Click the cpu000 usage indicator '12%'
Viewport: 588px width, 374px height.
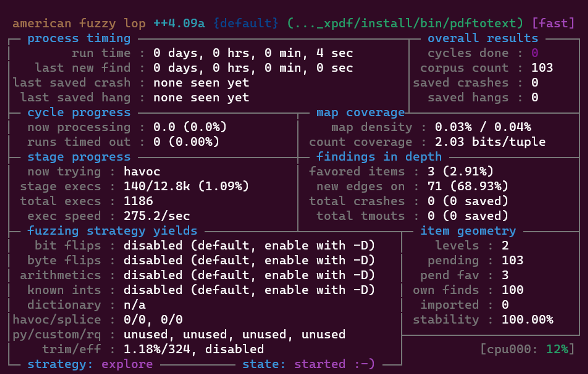[557, 349]
